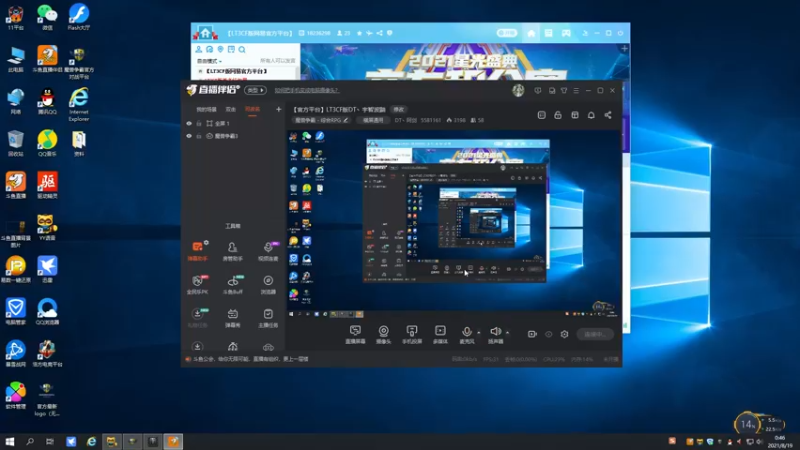
Task: Open the 弹幕助手 tool in the toolbox
Action: (x=197, y=251)
